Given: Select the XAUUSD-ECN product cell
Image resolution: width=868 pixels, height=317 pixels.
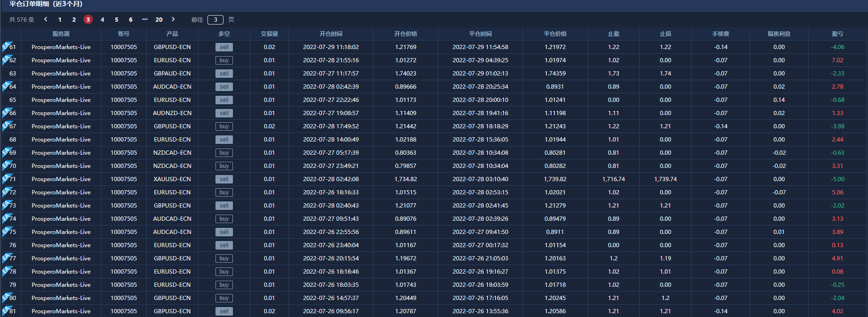Looking at the screenshot, I should click(172, 179).
